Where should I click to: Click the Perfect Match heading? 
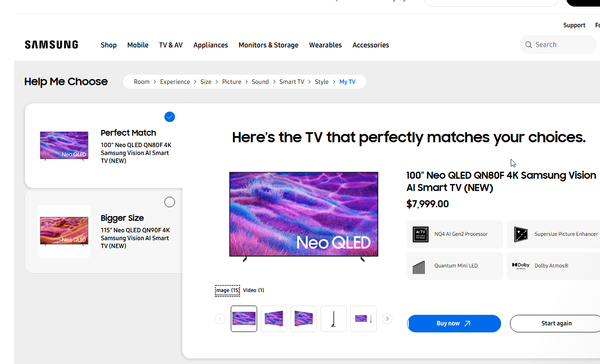coord(128,133)
